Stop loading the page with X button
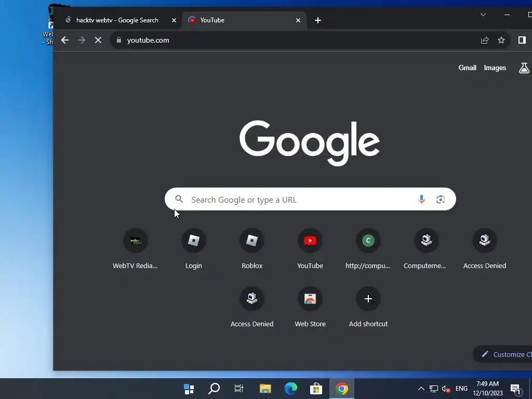The width and height of the screenshot is (532, 399). pos(98,40)
